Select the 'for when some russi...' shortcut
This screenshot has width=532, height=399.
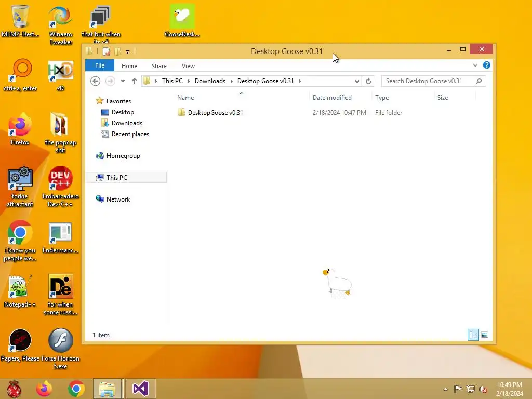(60, 295)
